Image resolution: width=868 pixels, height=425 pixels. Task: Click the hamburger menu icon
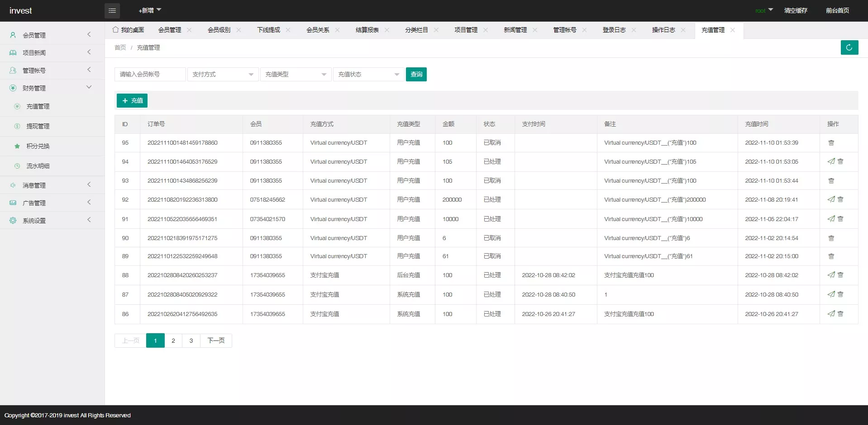click(x=112, y=10)
